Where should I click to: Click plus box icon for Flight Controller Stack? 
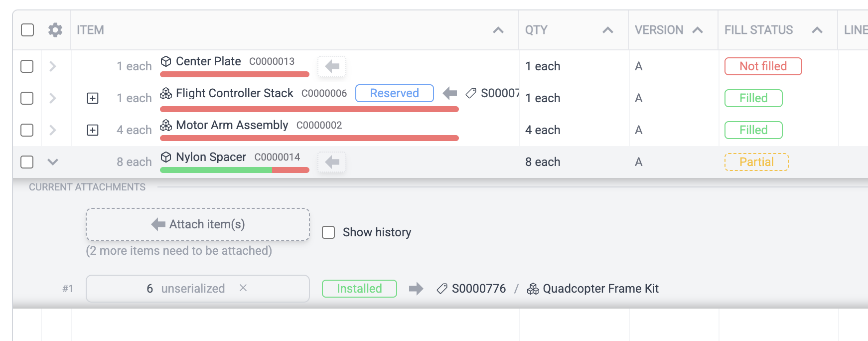[93, 98]
